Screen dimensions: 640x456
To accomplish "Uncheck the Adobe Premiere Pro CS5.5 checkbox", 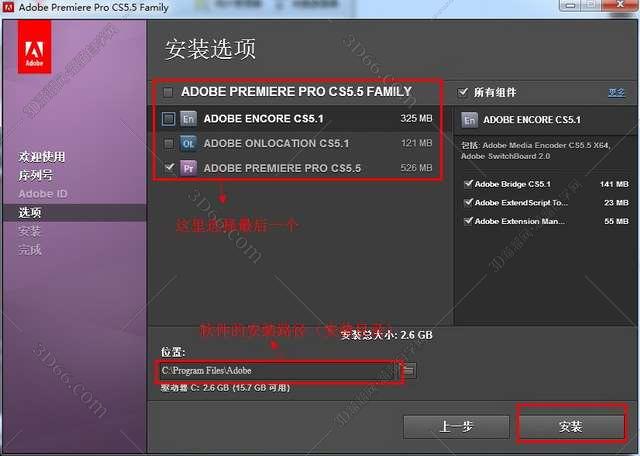I will point(169,167).
